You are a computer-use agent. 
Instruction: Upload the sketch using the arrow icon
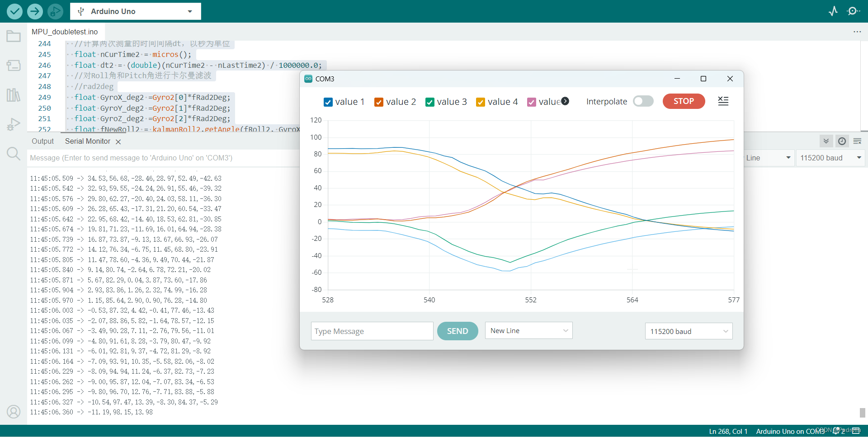(35, 11)
